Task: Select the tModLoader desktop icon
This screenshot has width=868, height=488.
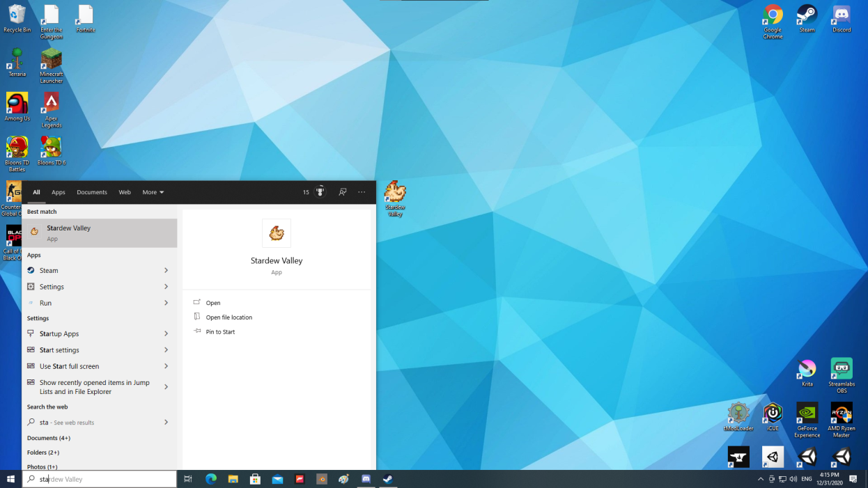Action: point(738,416)
